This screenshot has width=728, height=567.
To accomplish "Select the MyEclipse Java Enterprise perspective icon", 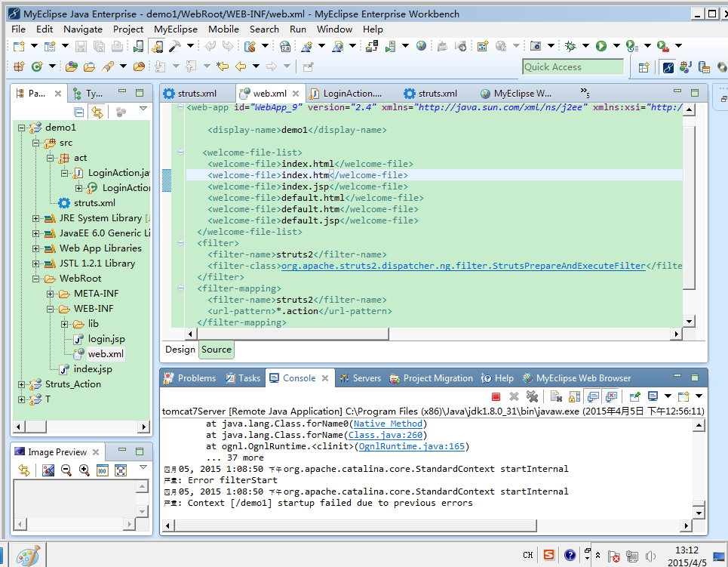I will 668,67.
